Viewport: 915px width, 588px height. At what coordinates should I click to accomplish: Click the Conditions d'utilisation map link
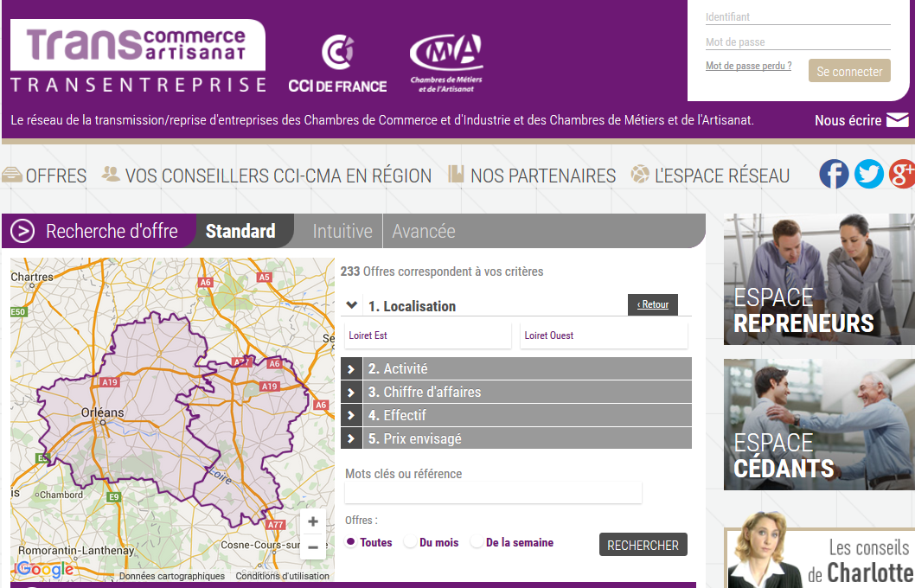(283, 576)
